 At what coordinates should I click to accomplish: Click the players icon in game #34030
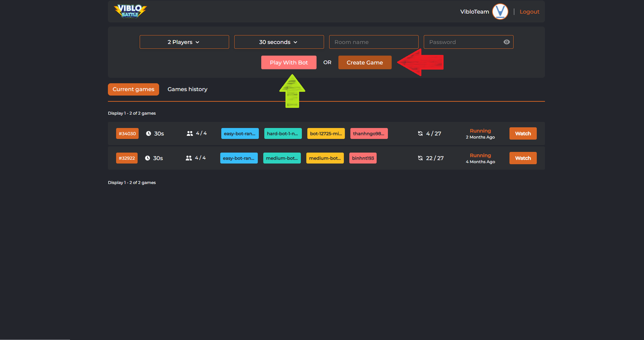pos(190,134)
